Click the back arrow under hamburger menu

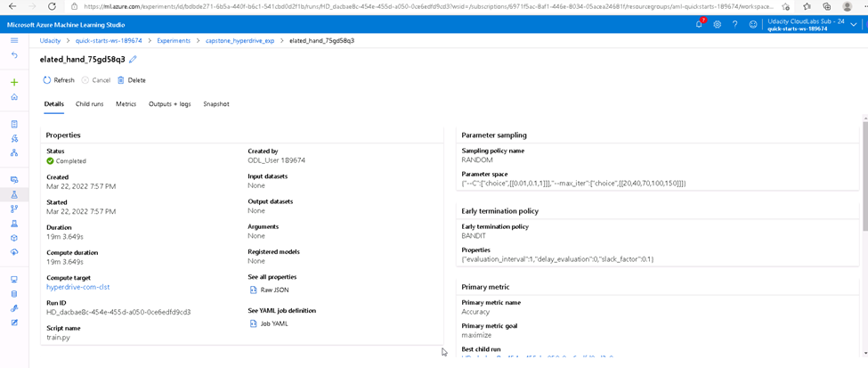[14, 55]
